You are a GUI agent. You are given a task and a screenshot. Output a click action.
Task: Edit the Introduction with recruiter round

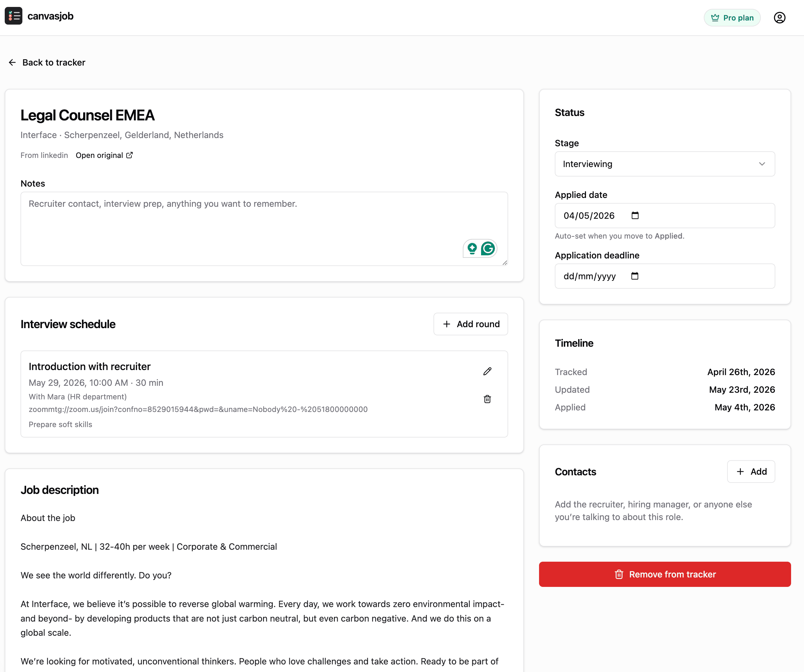pos(487,371)
